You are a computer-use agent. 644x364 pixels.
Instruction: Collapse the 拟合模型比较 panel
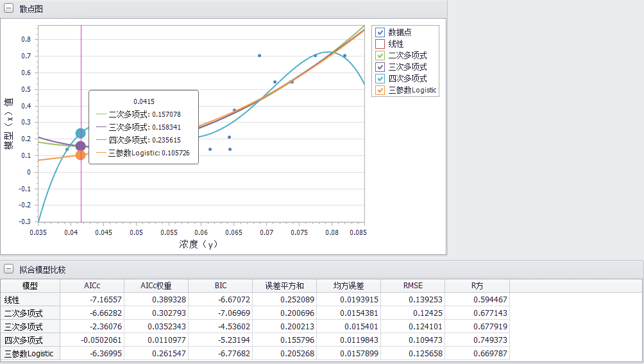[x=9, y=270]
